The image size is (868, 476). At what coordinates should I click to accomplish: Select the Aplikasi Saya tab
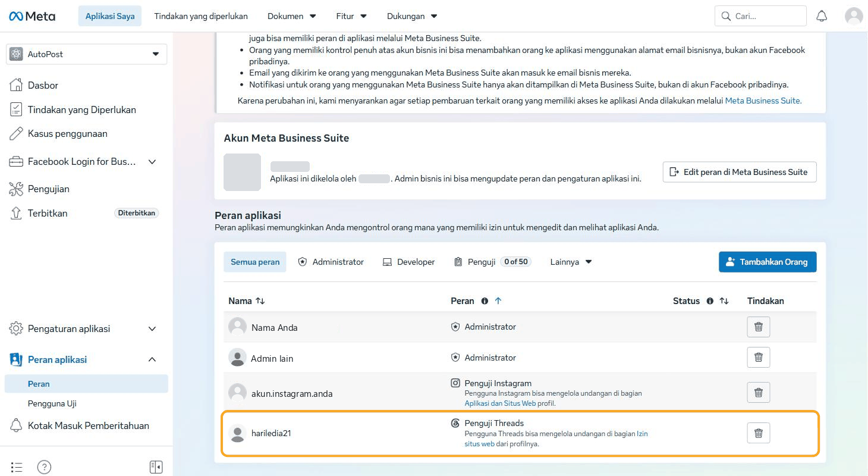point(110,16)
